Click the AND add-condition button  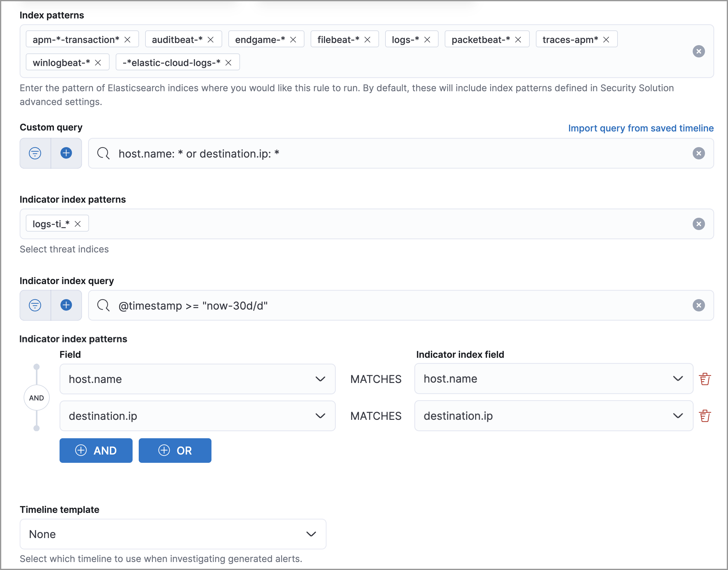[96, 451]
